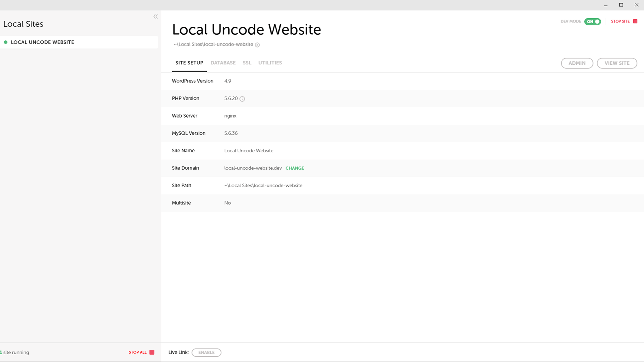Click Multisite value No
Screen dimensions: 644x362
pyautogui.click(x=228, y=203)
